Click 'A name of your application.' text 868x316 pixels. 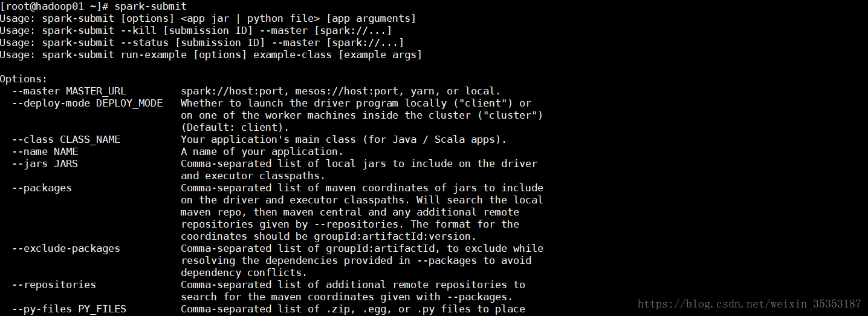(x=262, y=151)
